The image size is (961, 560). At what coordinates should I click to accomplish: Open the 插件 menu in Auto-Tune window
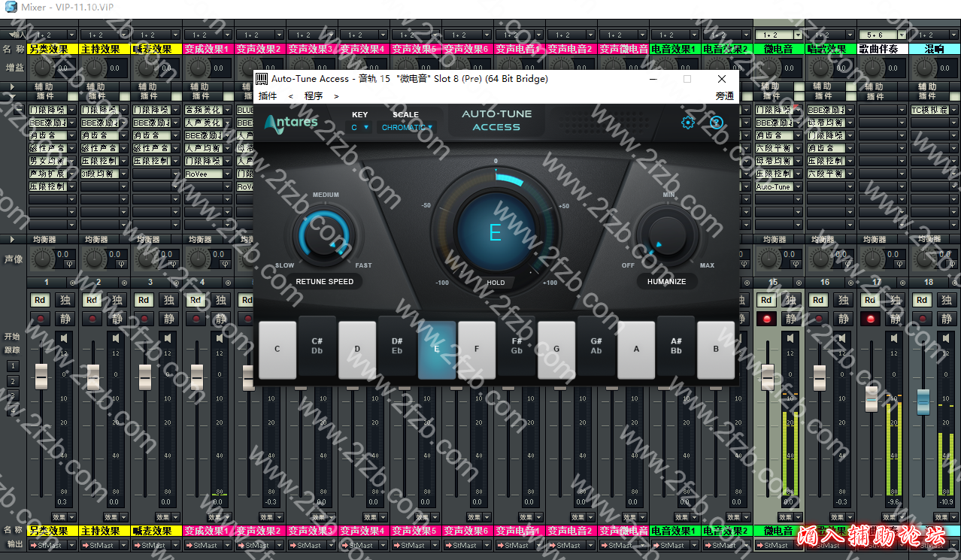(x=268, y=96)
